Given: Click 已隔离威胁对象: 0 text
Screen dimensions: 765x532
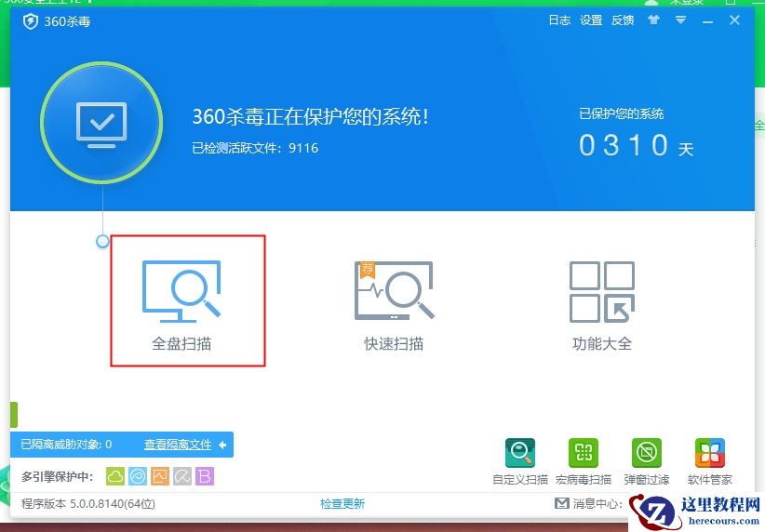Looking at the screenshot, I should pyautogui.click(x=66, y=445).
